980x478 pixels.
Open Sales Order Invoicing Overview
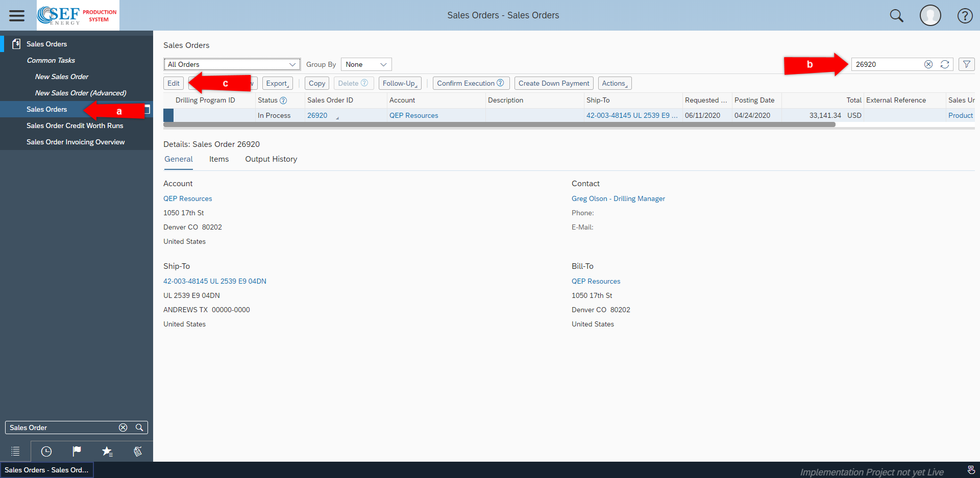pyautogui.click(x=76, y=142)
